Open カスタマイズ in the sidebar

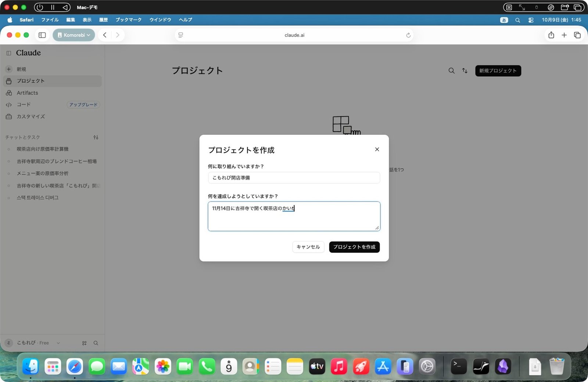[52, 116]
